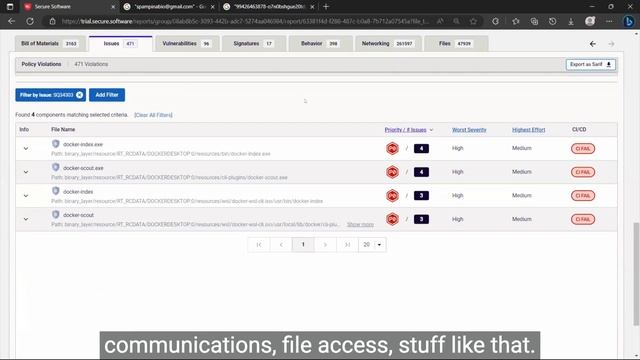Click issue count 4 badge for docker-index.exe
The height and width of the screenshot is (360, 640).
(x=421, y=149)
